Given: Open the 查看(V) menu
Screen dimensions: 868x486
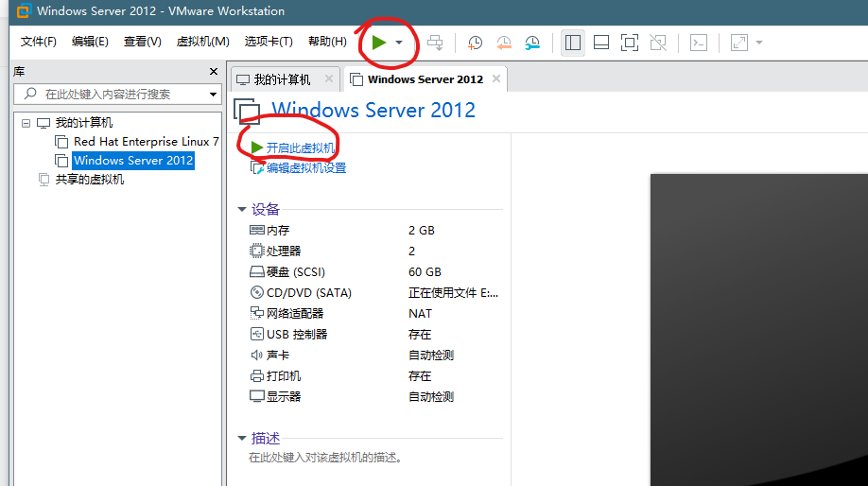Looking at the screenshot, I should [142, 42].
